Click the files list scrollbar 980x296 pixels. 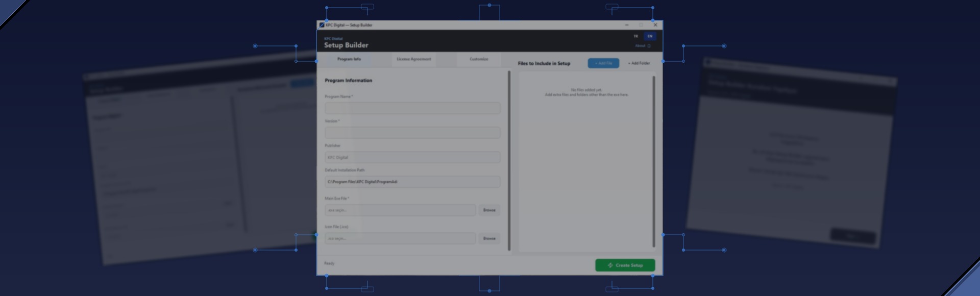(653, 162)
